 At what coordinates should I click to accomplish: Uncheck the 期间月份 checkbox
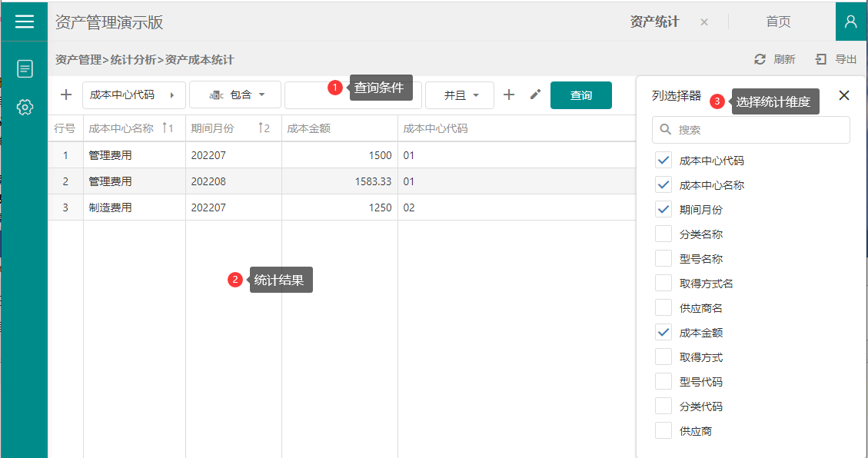(663, 210)
